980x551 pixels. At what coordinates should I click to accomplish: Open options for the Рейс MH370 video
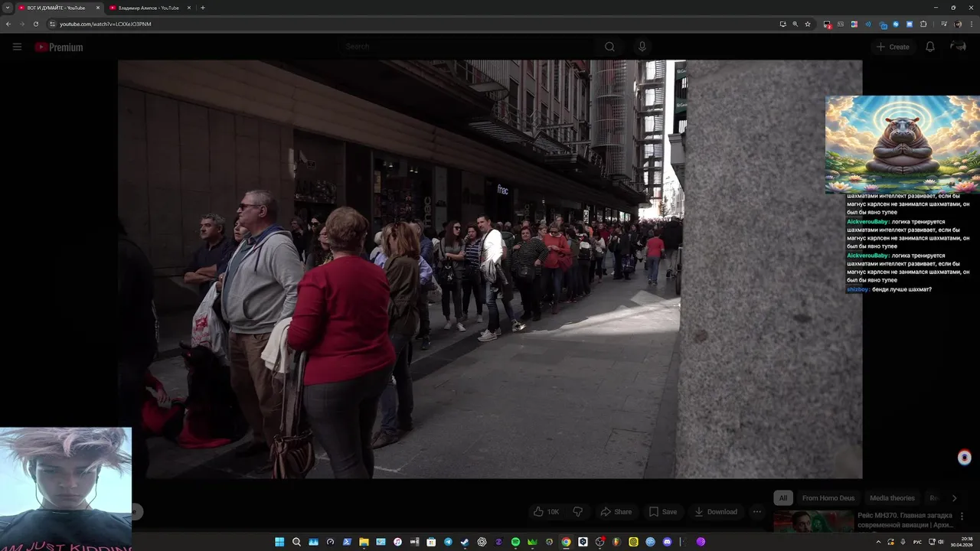click(962, 517)
